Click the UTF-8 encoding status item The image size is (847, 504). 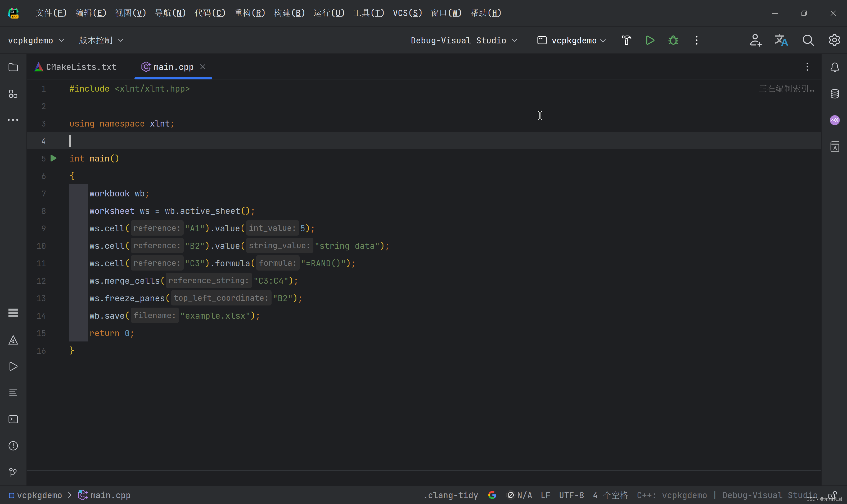[571, 495]
